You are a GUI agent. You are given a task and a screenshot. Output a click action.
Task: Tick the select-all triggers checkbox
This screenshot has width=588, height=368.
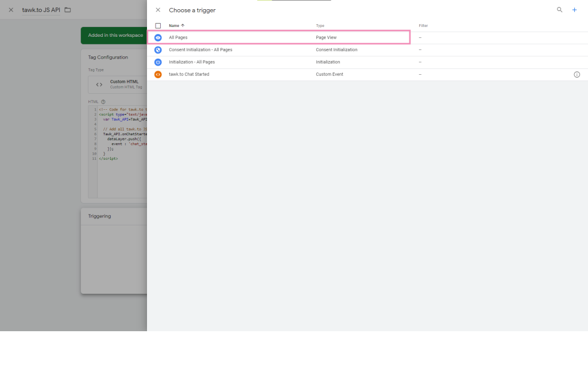(x=158, y=26)
